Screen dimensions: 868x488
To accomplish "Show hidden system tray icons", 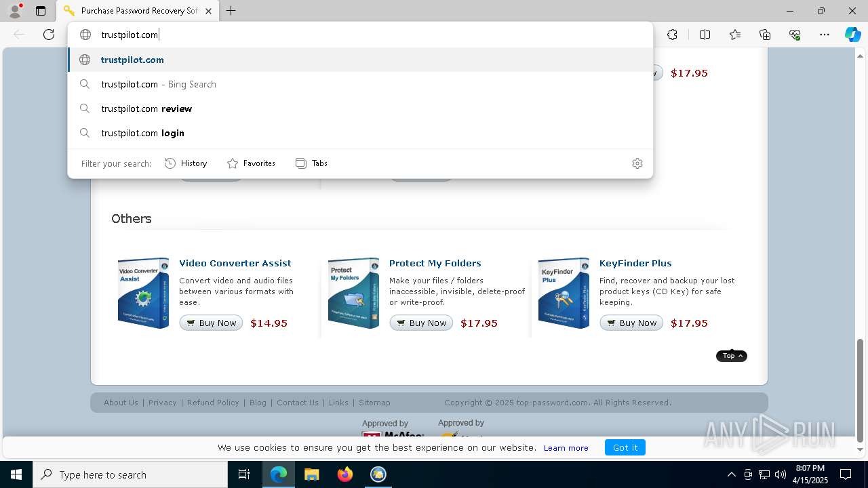I will click(x=731, y=474).
